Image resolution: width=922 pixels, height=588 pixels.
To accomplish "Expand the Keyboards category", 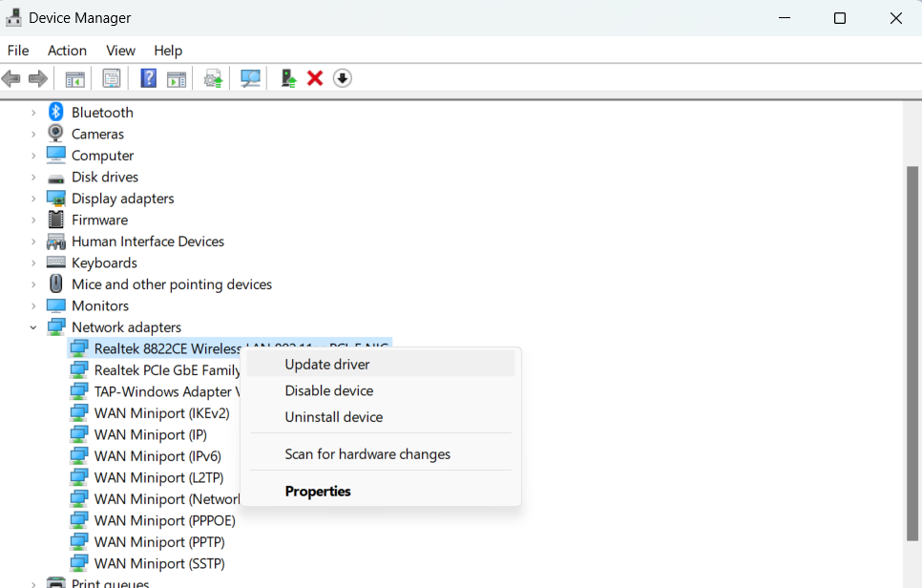I will [x=33, y=262].
